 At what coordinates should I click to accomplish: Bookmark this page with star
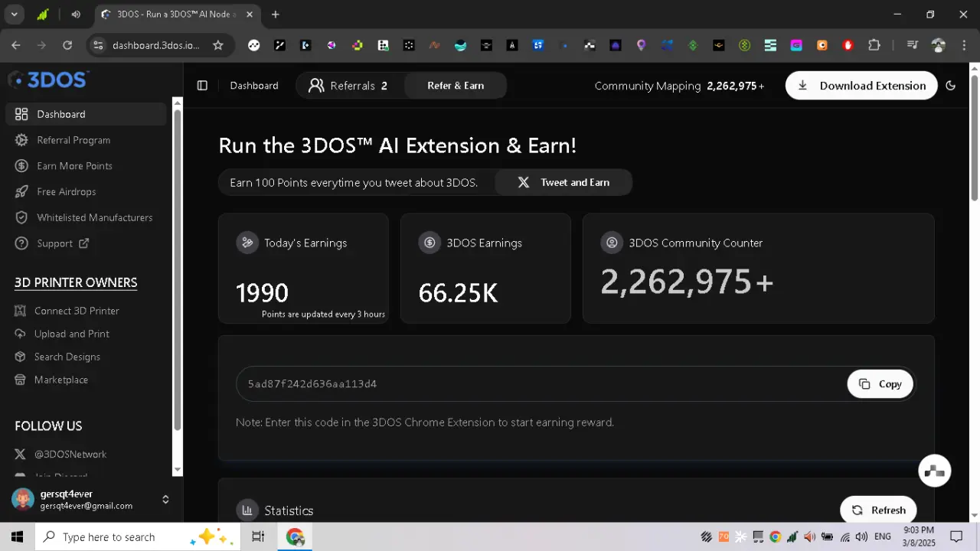(x=218, y=45)
